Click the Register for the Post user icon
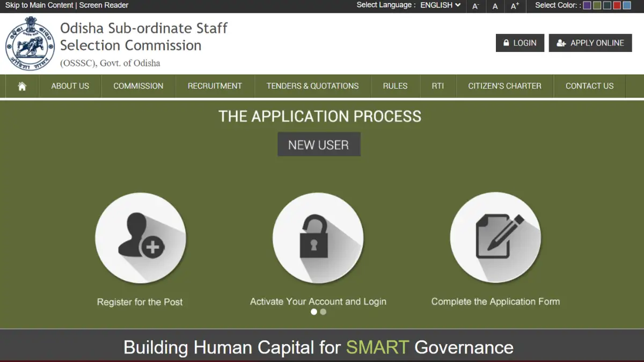The image size is (644, 362). click(x=141, y=239)
